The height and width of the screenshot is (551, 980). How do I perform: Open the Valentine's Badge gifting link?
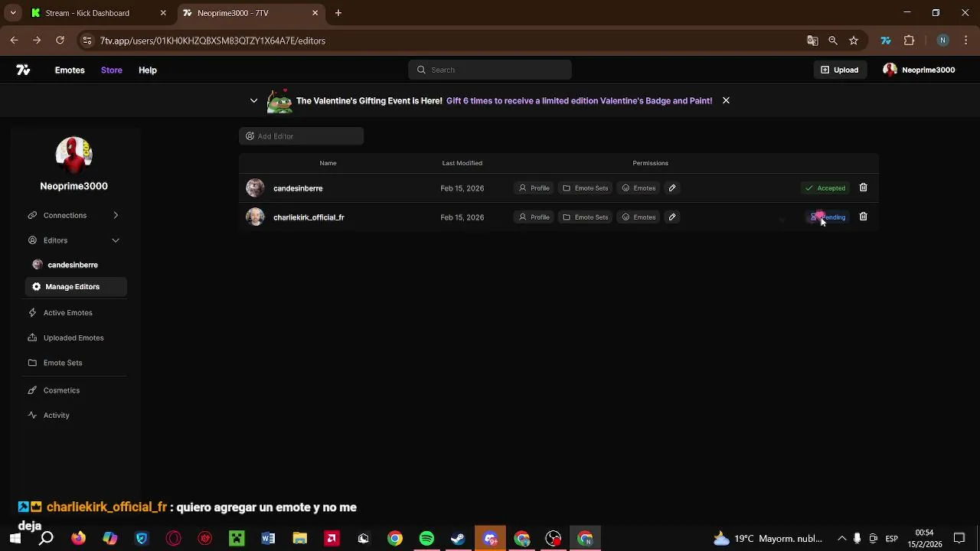coord(579,100)
